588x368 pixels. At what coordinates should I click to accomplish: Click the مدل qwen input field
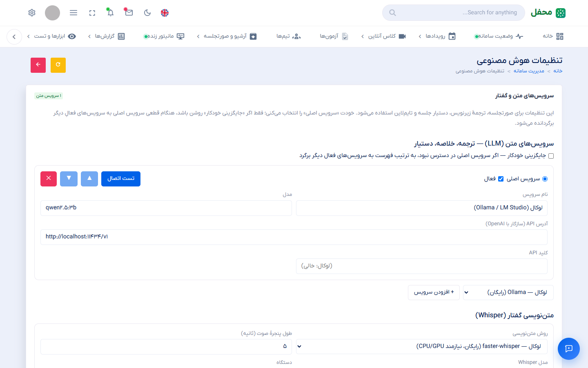[x=166, y=208]
